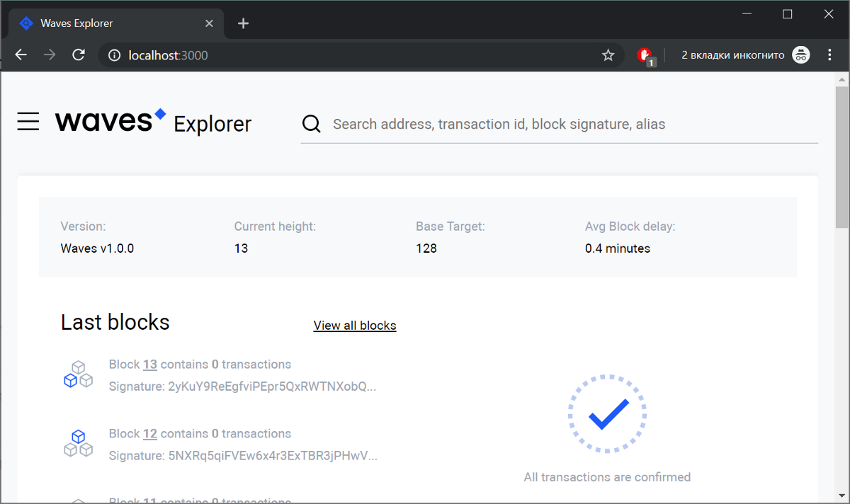Click the confirmed transactions checkmark icon
Viewport: 850px width, 504px height.
click(606, 414)
